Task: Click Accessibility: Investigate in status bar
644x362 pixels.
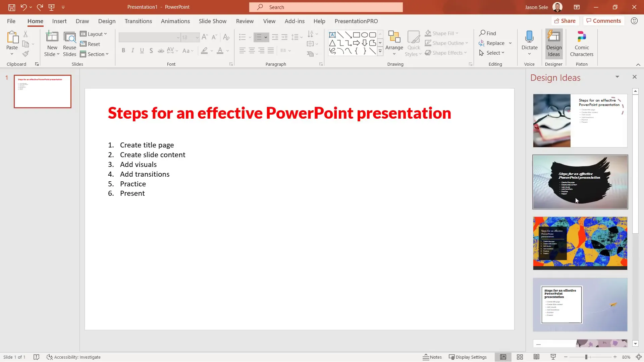Action: pyautogui.click(x=73, y=357)
